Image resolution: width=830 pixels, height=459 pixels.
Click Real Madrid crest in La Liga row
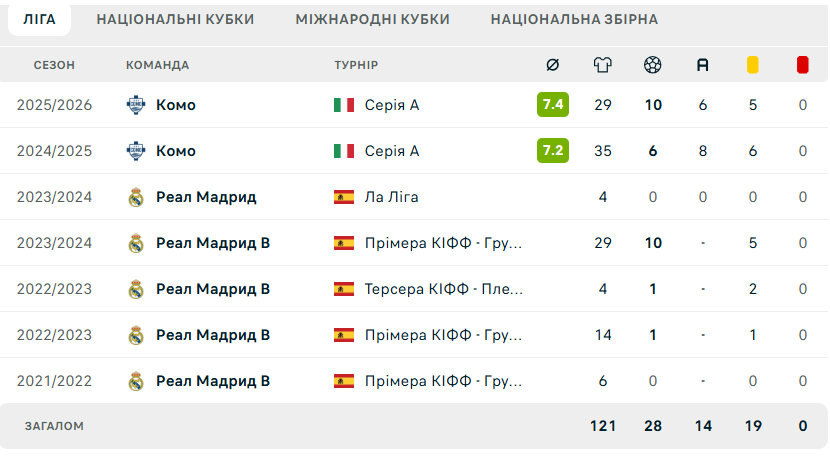click(136, 197)
